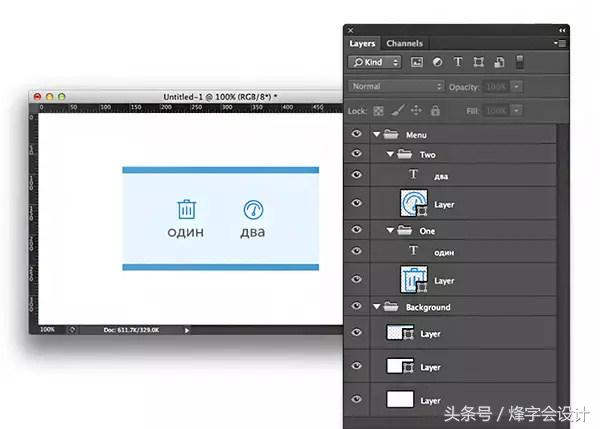Toggle the layer filtering switch
The height and width of the screenshot is (429, 600).
519,62
